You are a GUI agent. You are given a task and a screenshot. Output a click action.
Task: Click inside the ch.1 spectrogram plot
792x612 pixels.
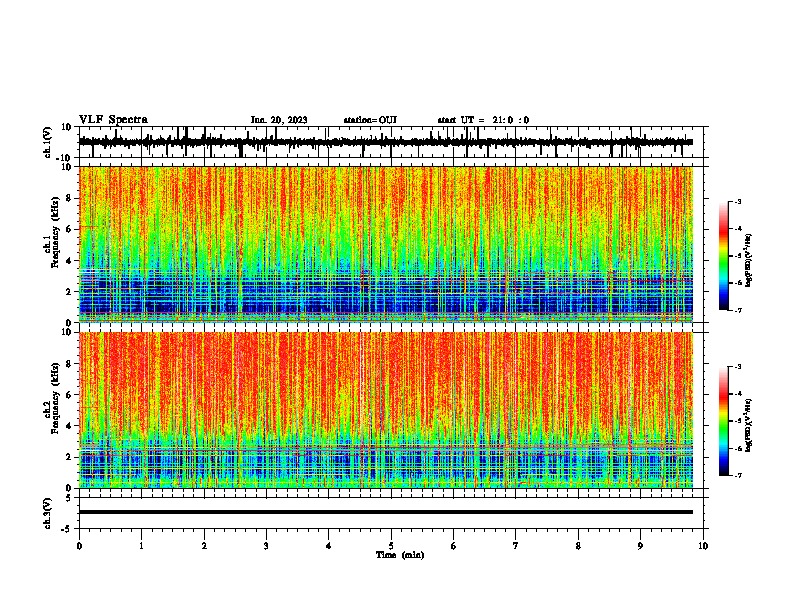pos(386,244)
